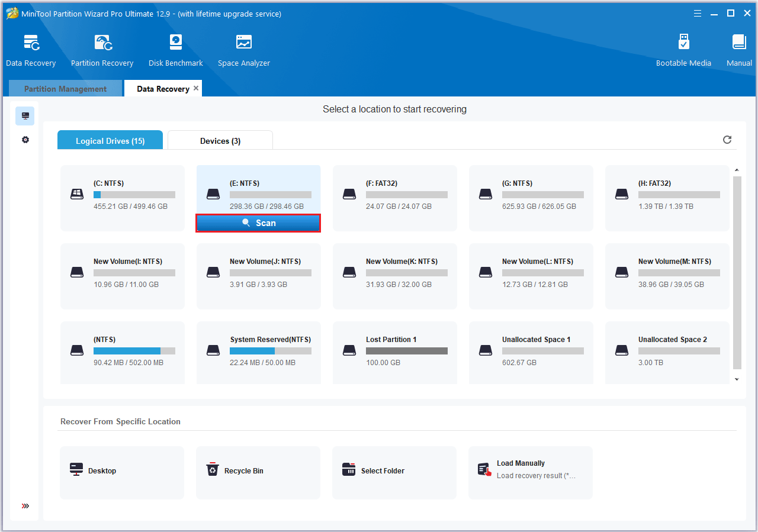Create Bootable Media from the toolbar
This screenshot has height=532, width=758.
[683, 51]
